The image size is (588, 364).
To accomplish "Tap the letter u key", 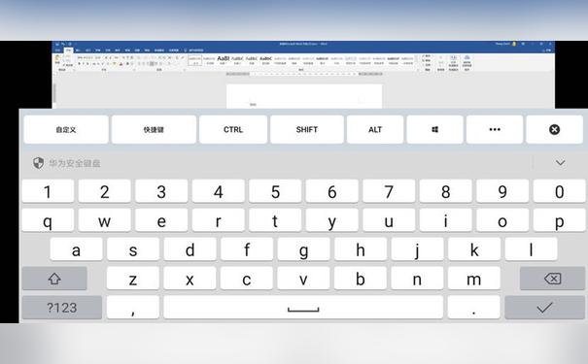I will (x=389, y=220).
